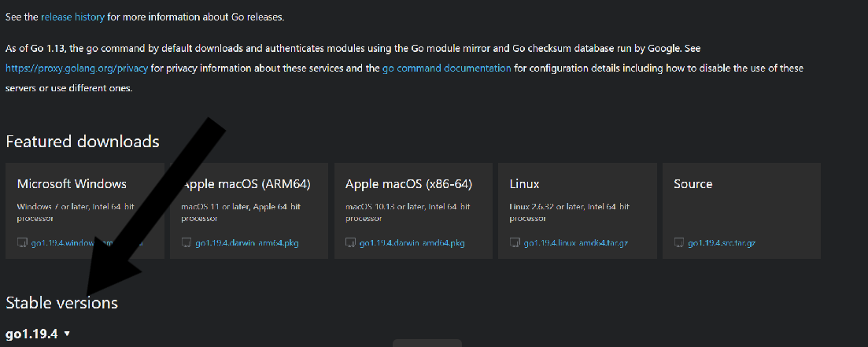Download go1.19.4.src.tar.gz link

(722, 243)
